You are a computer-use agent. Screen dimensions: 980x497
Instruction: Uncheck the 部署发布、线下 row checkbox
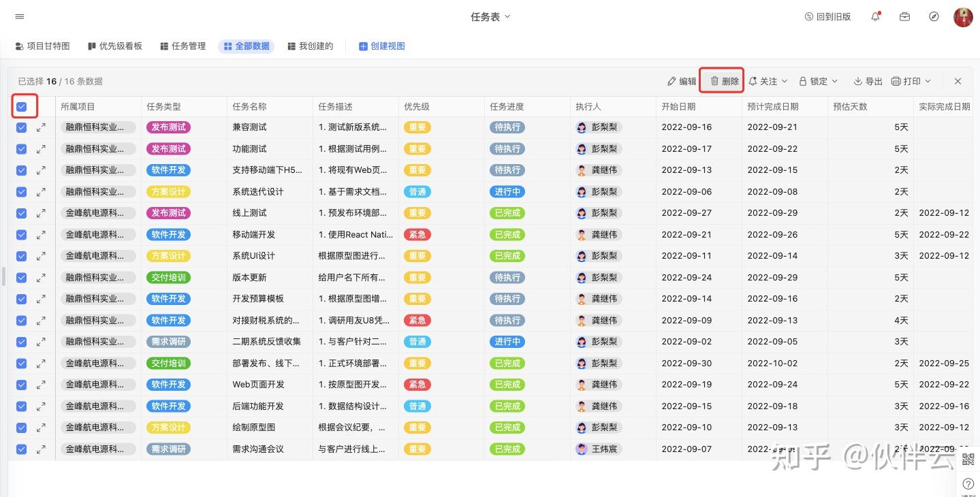(21, 363)
